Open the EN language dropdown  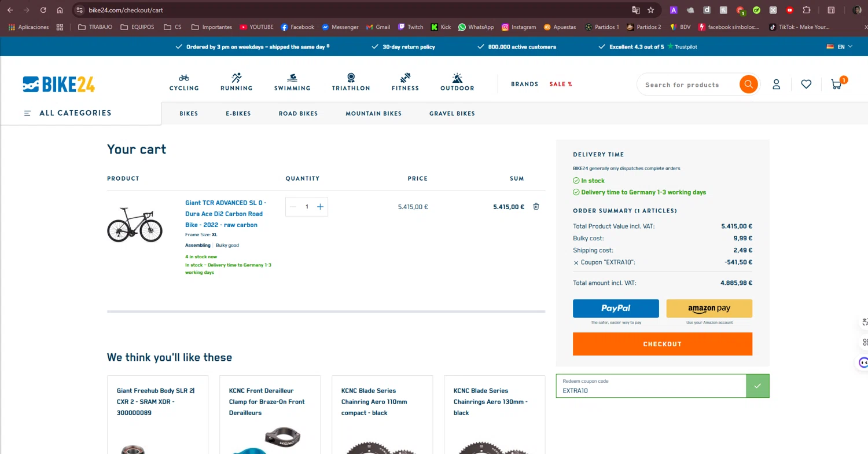pyautogui.click(x=840, y=46)
